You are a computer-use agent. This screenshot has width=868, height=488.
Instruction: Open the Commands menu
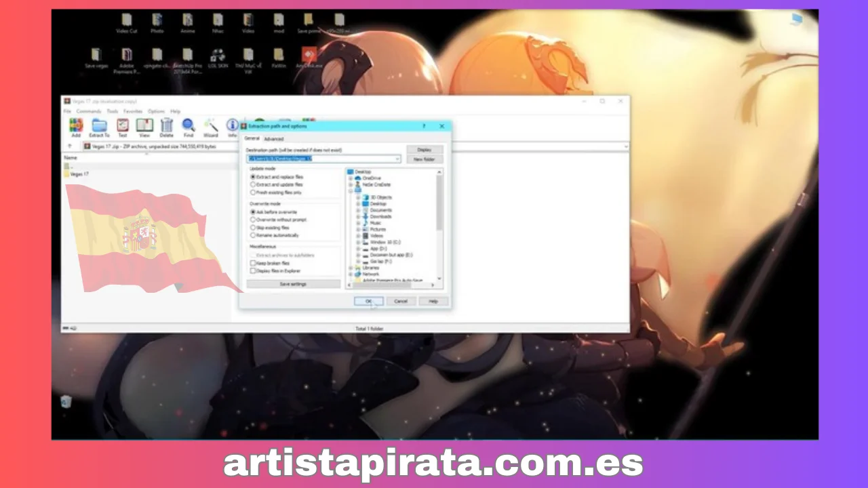coord(88,111)
